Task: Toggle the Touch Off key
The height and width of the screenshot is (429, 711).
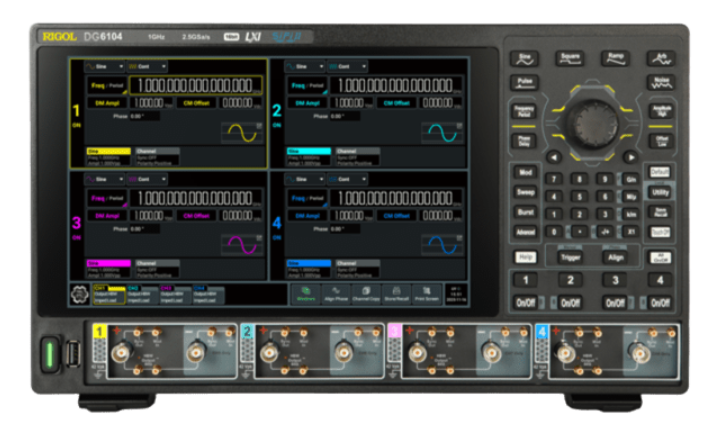Action: pos(660,232)
